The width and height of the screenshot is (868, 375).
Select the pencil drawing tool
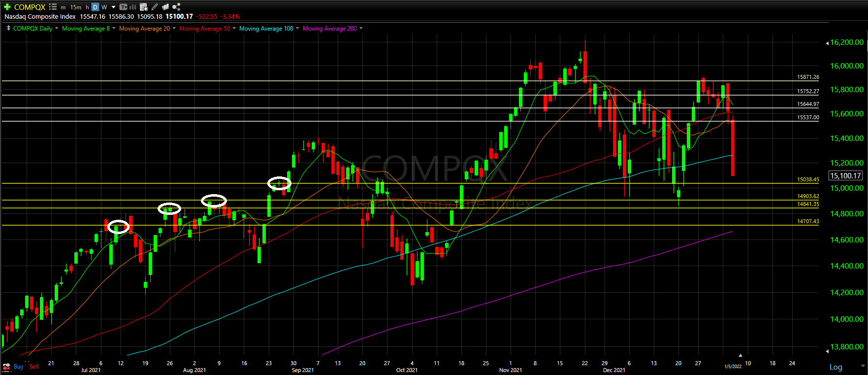155,7
